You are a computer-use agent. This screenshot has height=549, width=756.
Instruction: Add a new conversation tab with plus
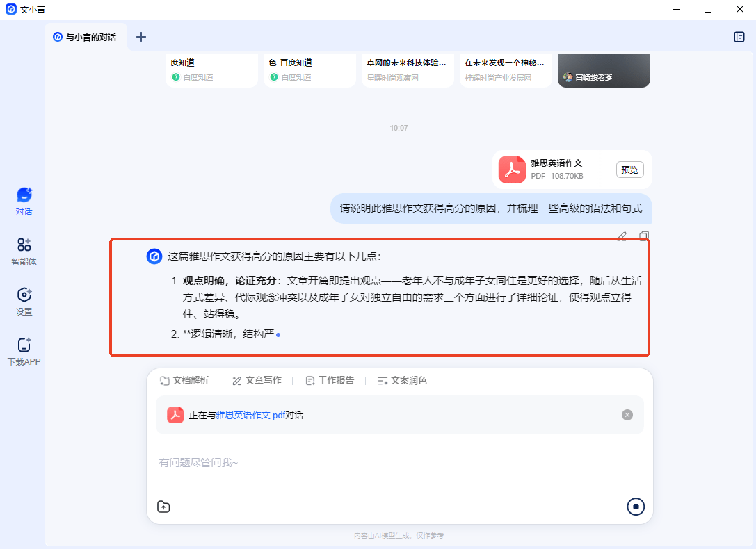coord(140,37)
